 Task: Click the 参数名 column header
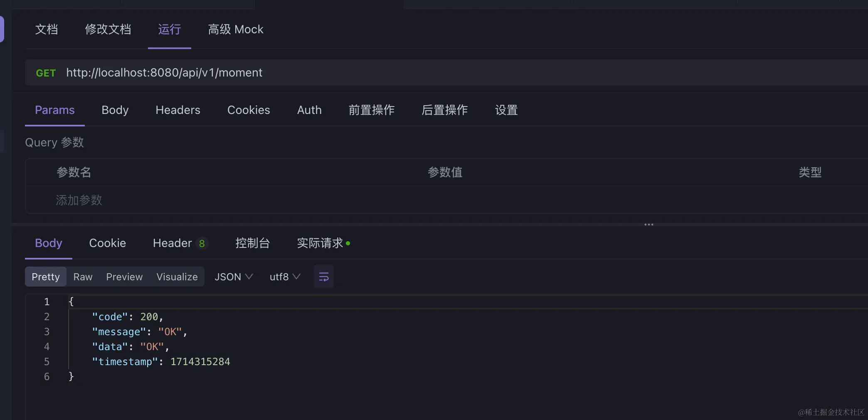(x=74, y=172)
